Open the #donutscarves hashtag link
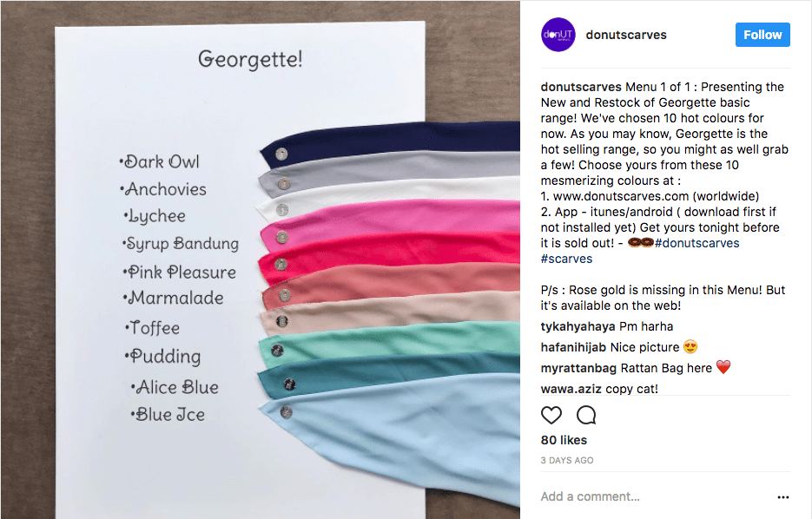 coord(696,243)
